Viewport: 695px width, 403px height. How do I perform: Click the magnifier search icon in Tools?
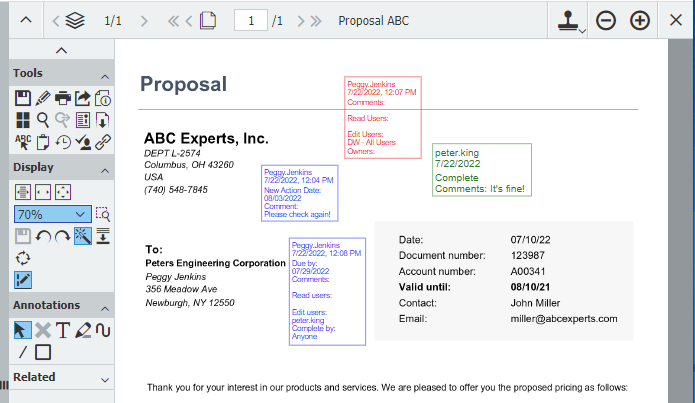click(x=43, y=119)
